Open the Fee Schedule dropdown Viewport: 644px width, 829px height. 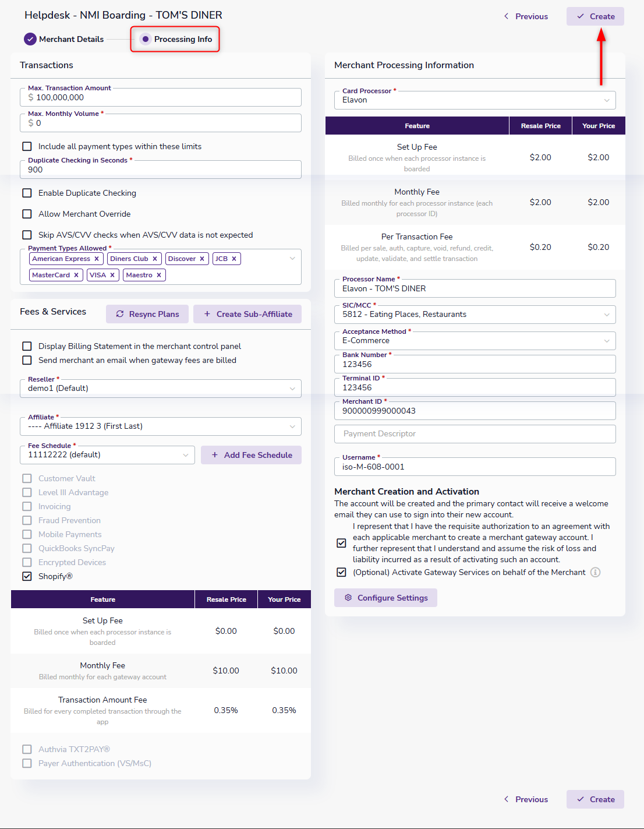pos(108,454)
